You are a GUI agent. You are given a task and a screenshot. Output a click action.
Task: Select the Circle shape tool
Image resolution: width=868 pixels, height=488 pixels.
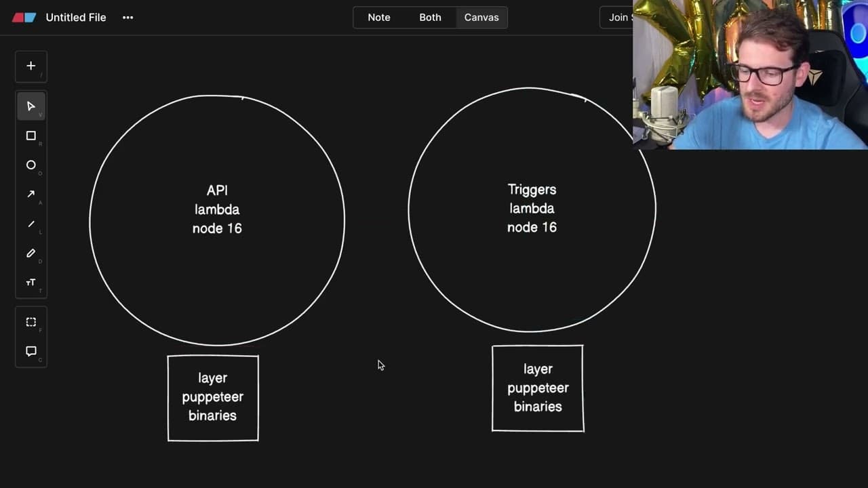coord(31,165)
